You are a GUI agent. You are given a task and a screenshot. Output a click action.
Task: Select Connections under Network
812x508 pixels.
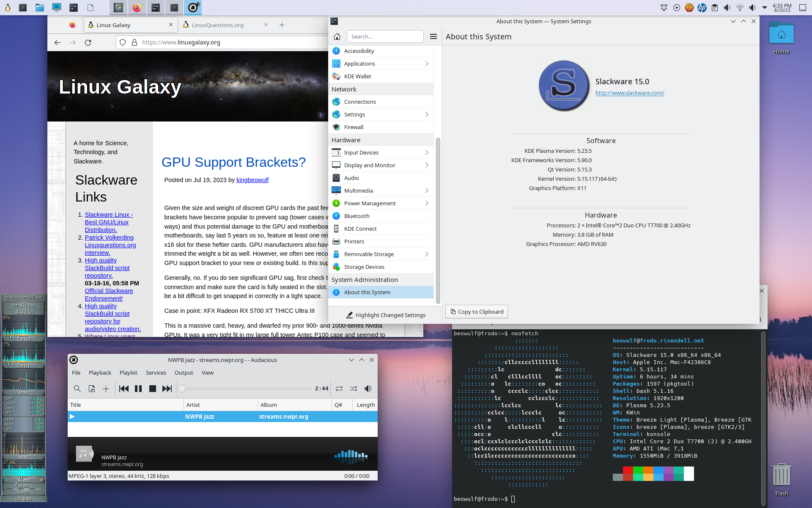point(359,102)
